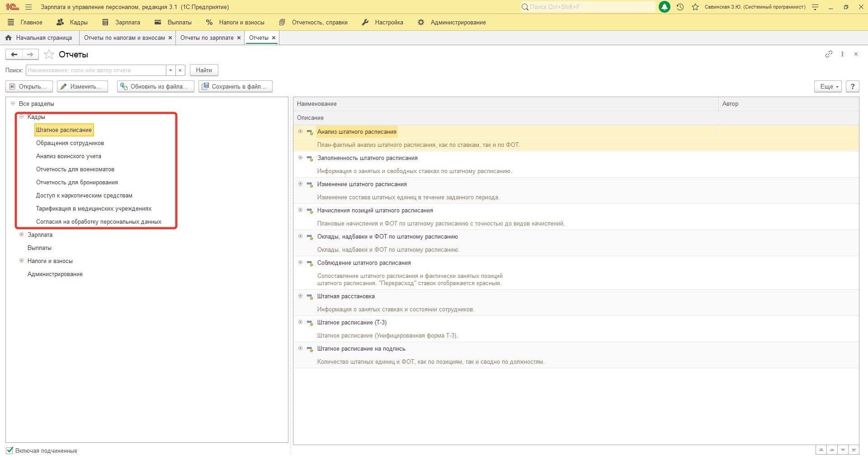The width and height of the screenshot is (868, 460).
Task: Click the Изменить... button
Action: coord(82,86)
